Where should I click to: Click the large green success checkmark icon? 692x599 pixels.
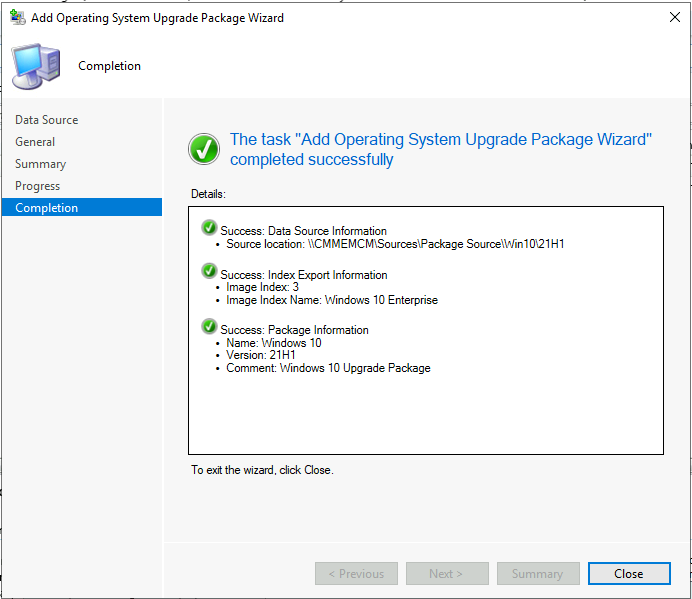204,149
